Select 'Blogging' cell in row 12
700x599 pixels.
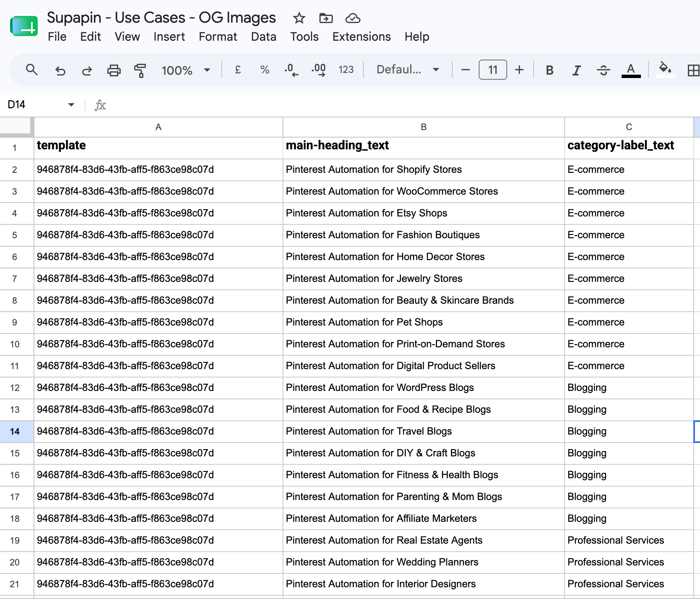pyautogui.click(x=629, y=388)
